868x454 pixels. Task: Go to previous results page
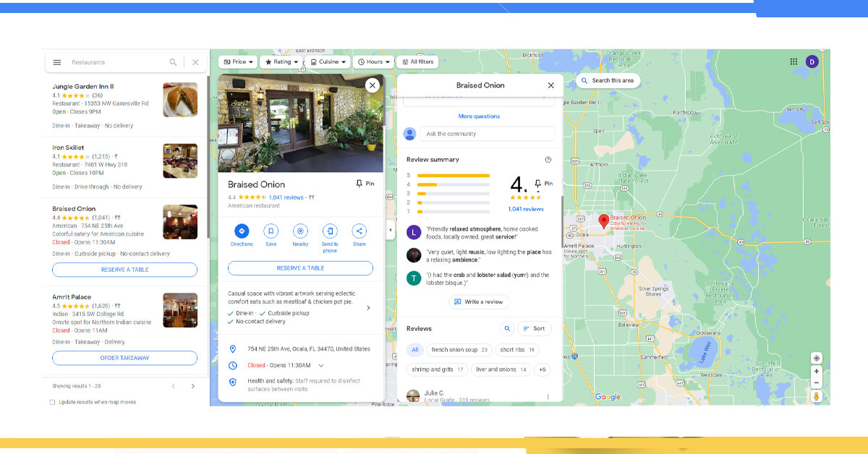click(x=173, y=386)
